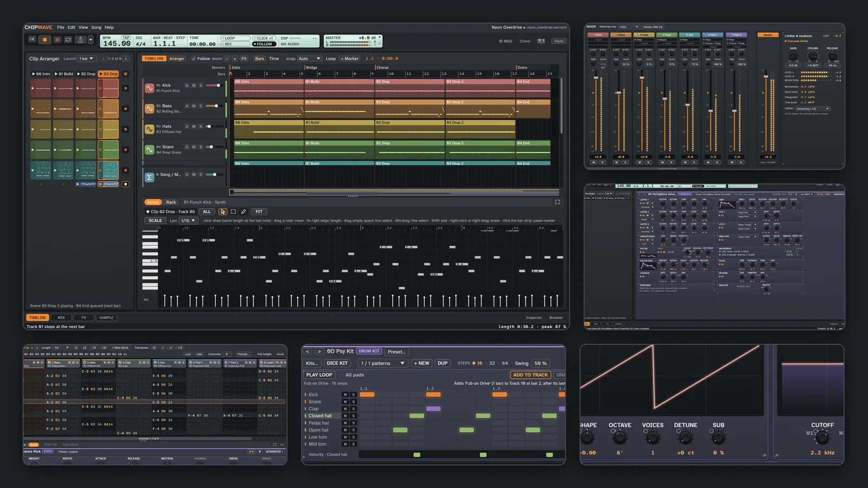Zoom in timeline with the plus button

tap(235, 59)
